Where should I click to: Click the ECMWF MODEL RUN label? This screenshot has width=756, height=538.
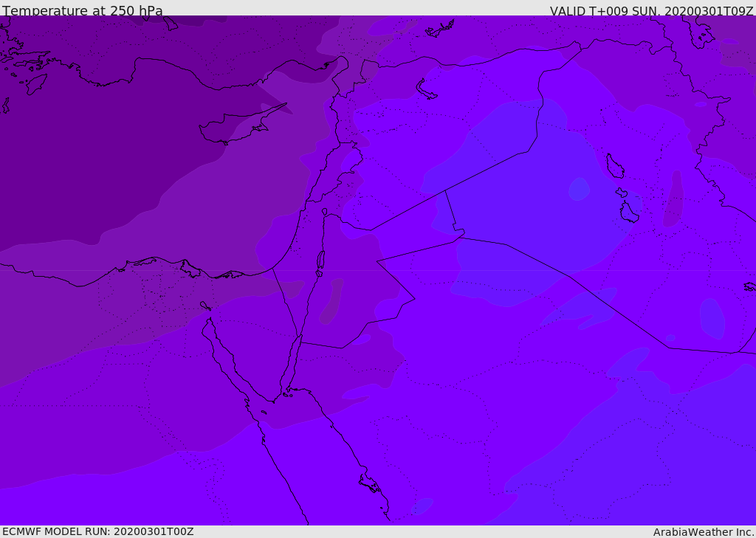click(97, 531)
